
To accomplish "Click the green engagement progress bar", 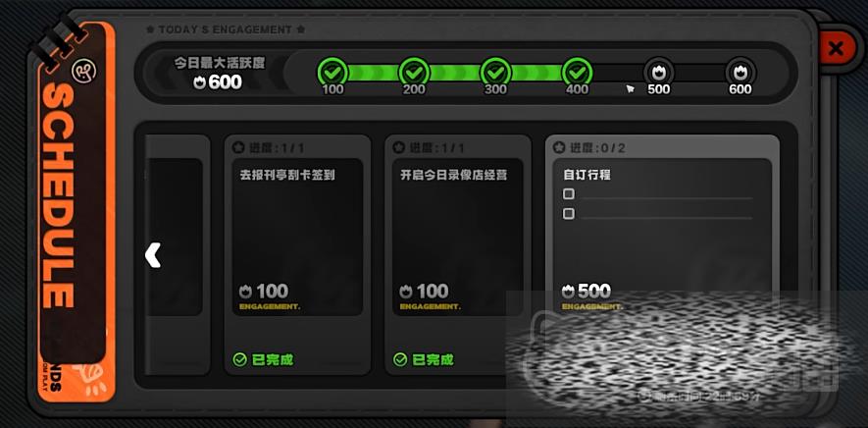I will pos(455,72).
